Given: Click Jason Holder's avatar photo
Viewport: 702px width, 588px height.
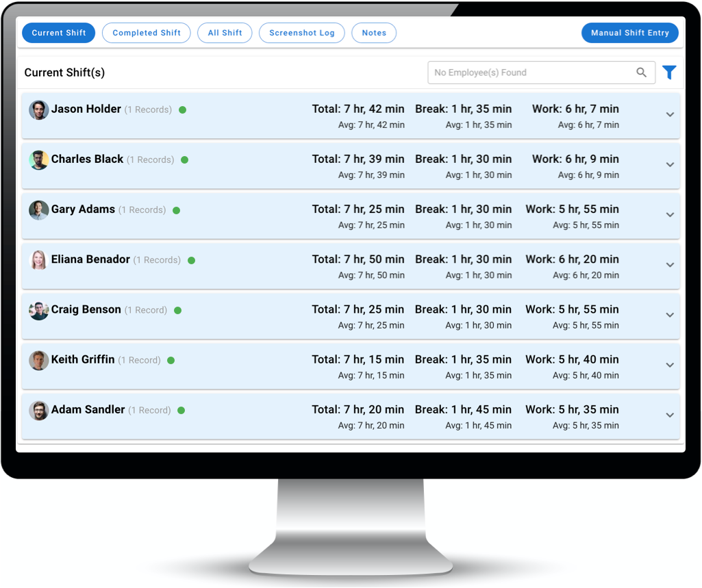Looking at the screenshot, I should 38,110.
